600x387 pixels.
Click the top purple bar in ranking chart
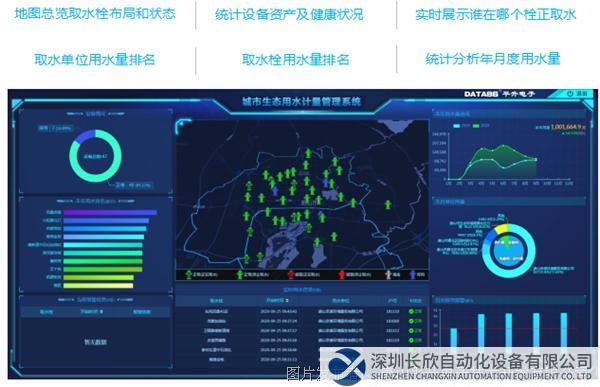click(x=110, y=212)
